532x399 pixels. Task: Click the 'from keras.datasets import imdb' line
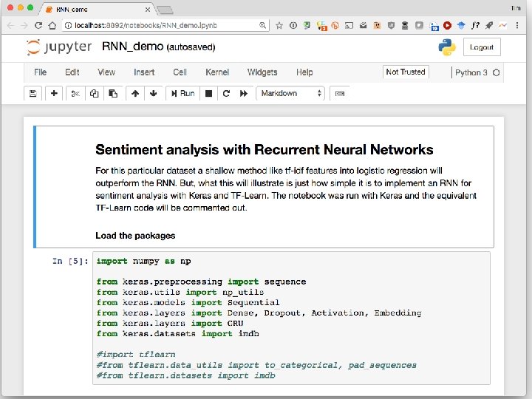178,334
